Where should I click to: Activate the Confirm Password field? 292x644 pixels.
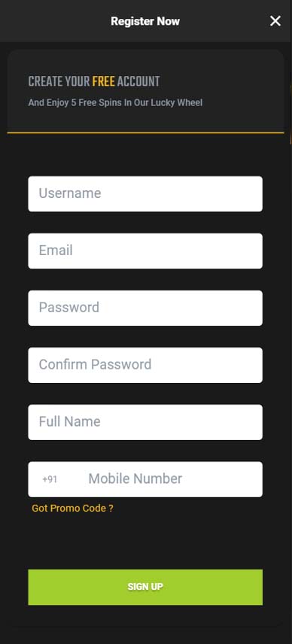coord(145,365)
